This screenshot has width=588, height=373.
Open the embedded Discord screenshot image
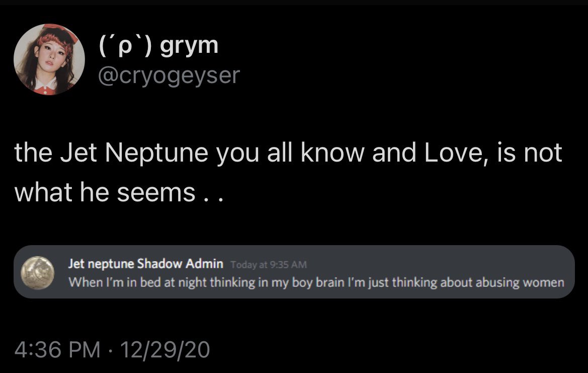(294, 272)
